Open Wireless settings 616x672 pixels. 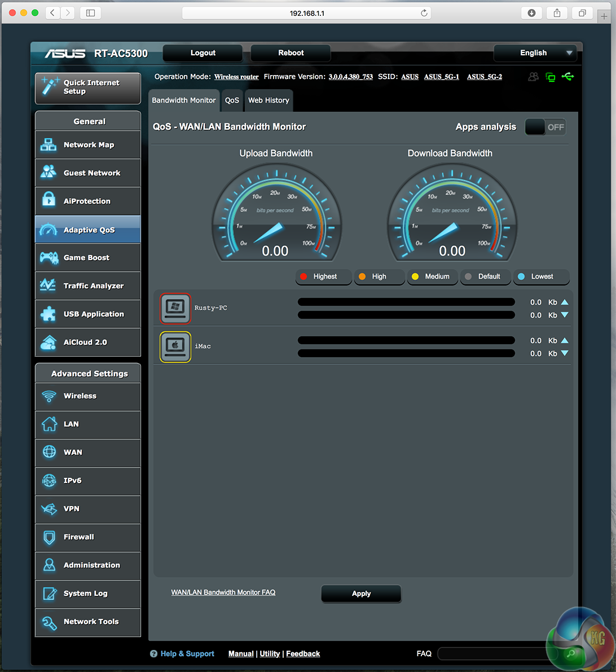[88, 396]
